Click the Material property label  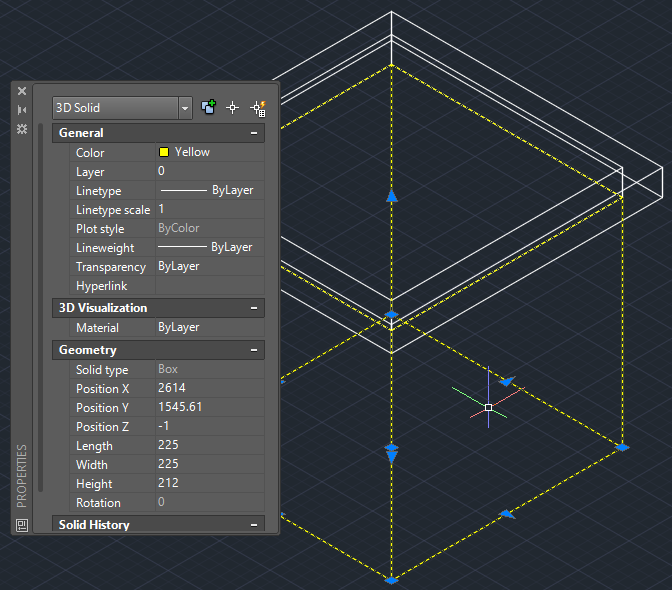(97, 328)
